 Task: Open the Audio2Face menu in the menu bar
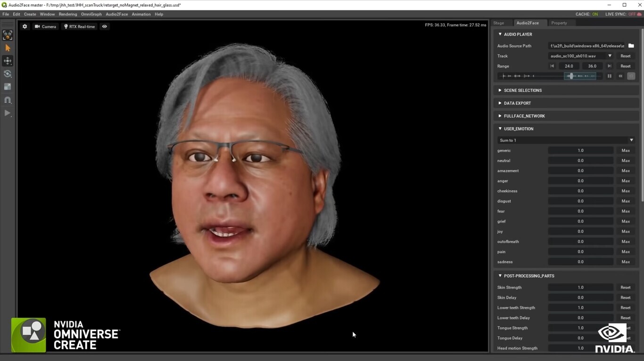click(116, 14)
